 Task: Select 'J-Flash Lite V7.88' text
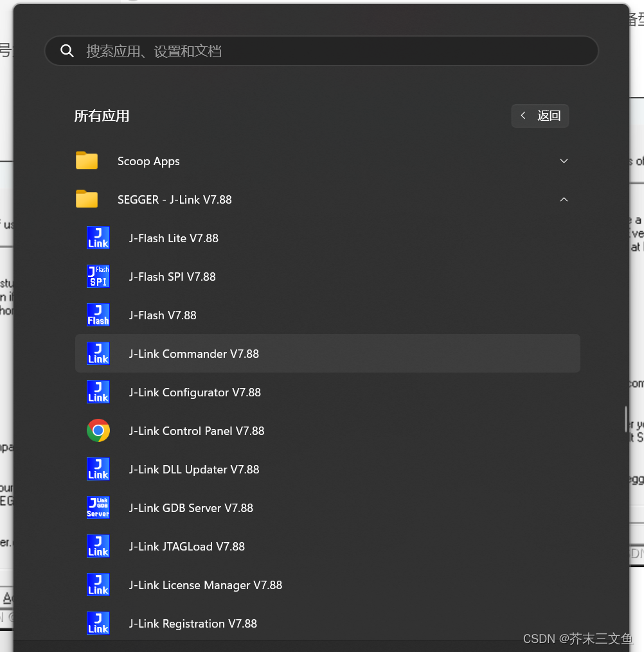(174, 238)
